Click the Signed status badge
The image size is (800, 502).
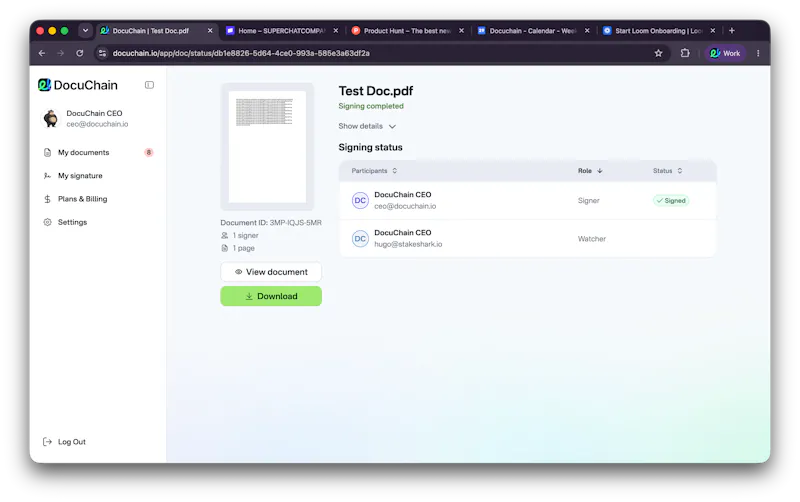671,200
